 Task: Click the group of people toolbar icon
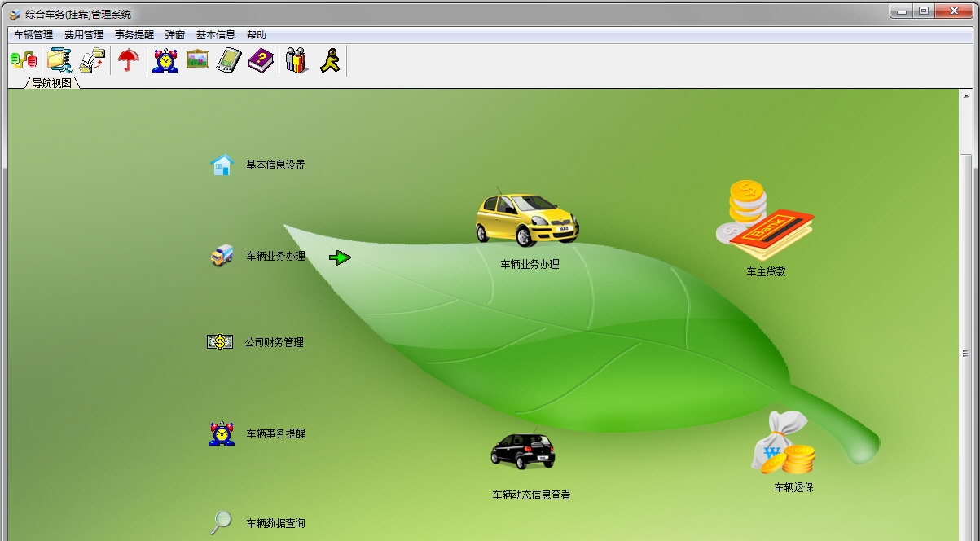[297, 60]
